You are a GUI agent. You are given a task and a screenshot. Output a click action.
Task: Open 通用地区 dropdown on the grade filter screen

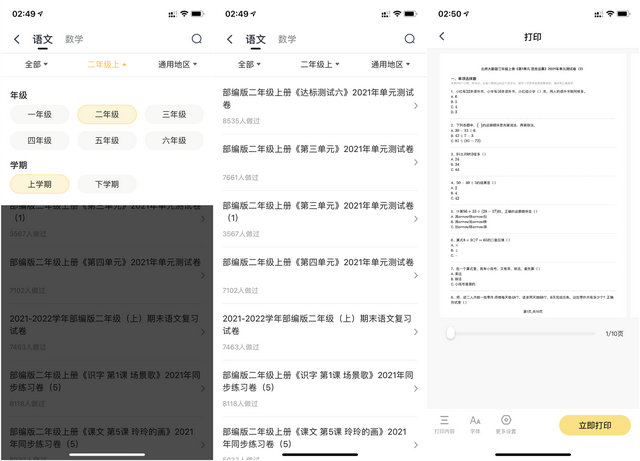[x=178, y=64]
